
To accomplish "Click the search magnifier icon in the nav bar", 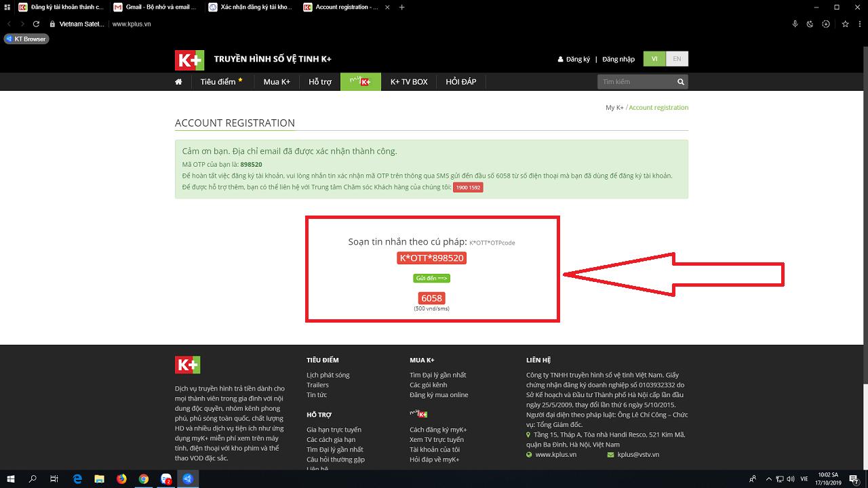I will click(x=681, y=82).
